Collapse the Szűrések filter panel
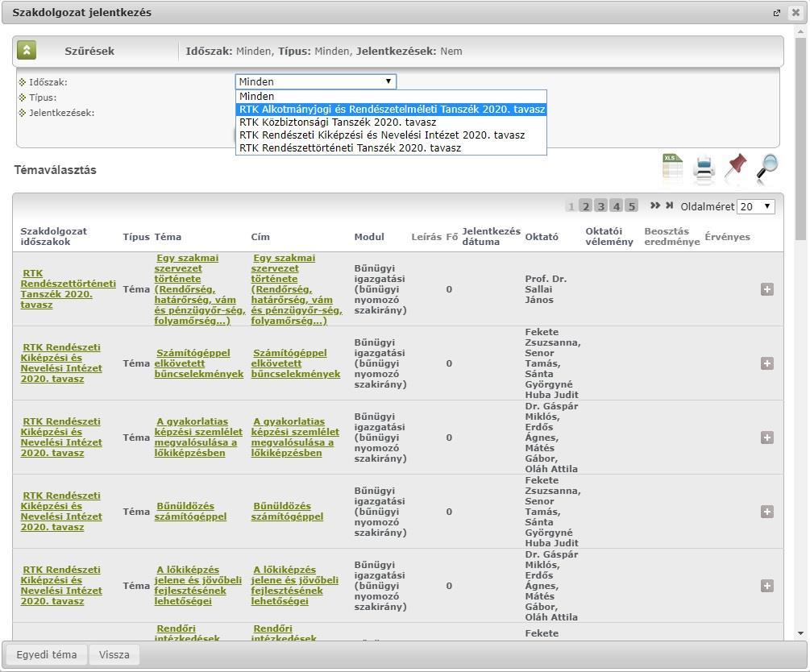The height and width of the screenshot is (672, 810). (x=27, y=51)
